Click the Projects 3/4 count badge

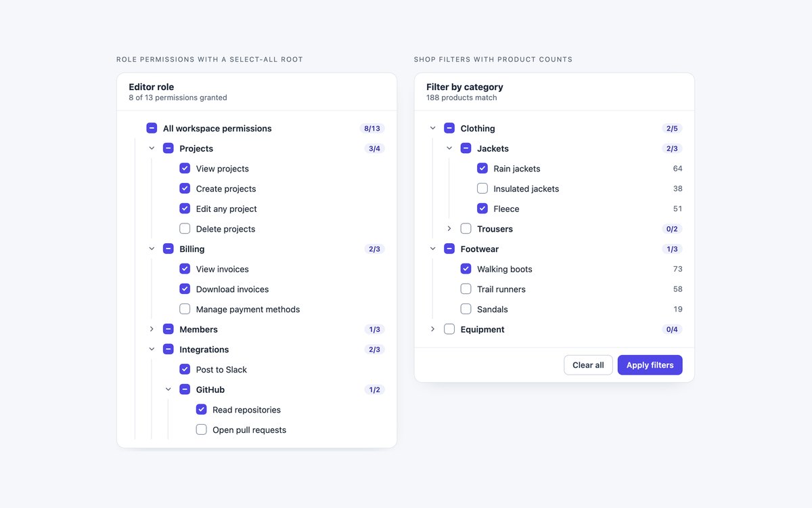coord(374,148)
